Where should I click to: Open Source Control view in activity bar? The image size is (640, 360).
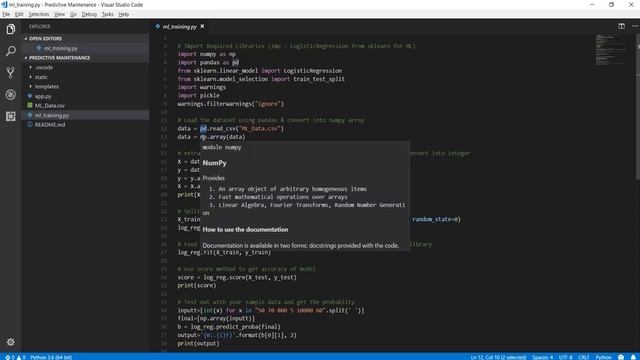pyautogui.click(x=11, y=73)
